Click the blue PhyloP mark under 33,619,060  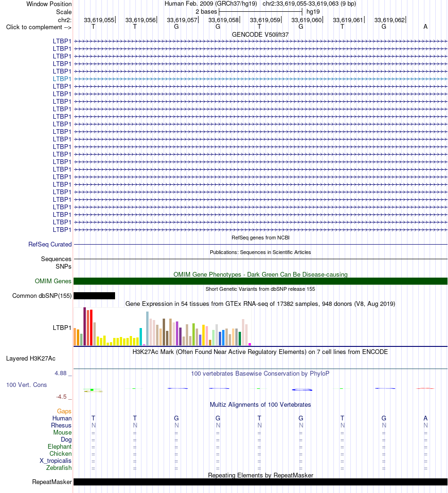(x=302, y=390)
